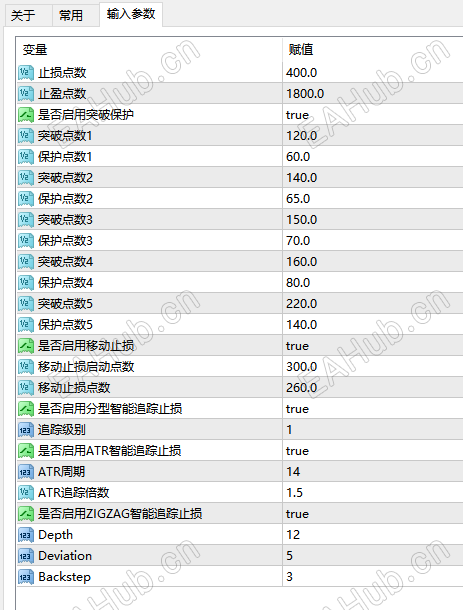The image size is (463, 610).
Task: Select the value 5 for Deviation
Action: (289, 556)
